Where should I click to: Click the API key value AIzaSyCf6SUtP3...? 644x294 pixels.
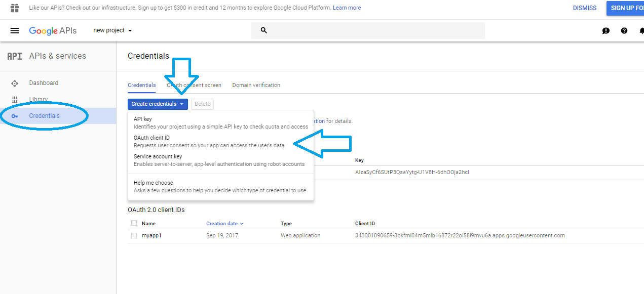point(412,172)
